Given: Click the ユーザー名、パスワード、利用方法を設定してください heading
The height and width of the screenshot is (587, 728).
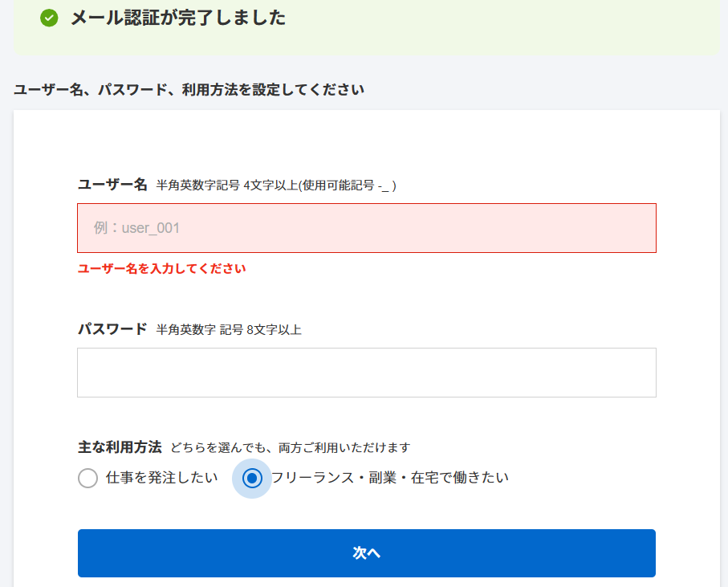Looking at the screenshot, I should tap(189, 89).
